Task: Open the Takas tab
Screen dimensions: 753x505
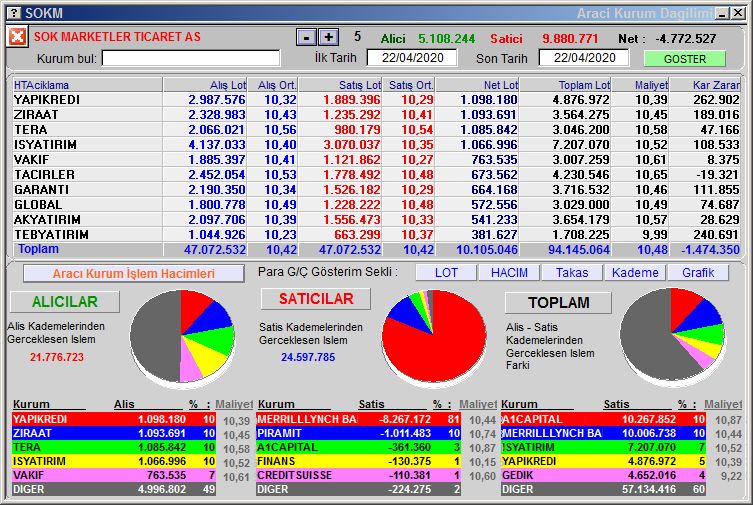Action: [572, 273]
